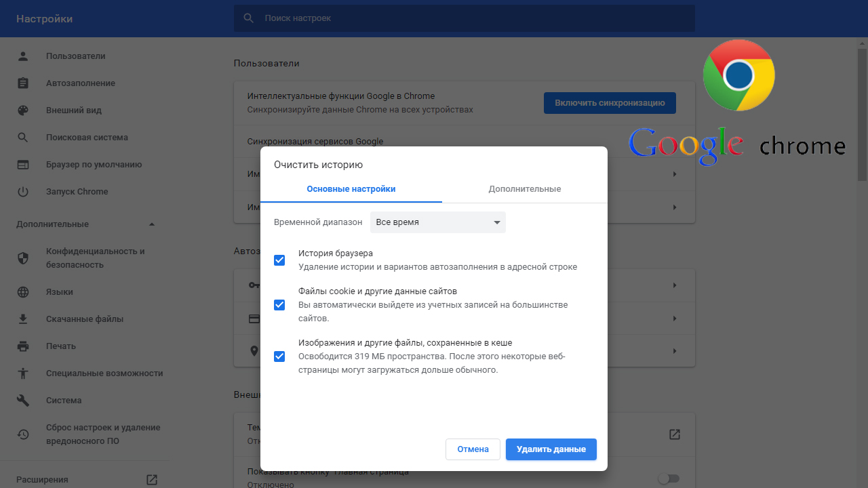The width and height of the screenshot is (868, 488).
Task: Switch to Дополнительные tab in dialog
Action: coord(525,189)
